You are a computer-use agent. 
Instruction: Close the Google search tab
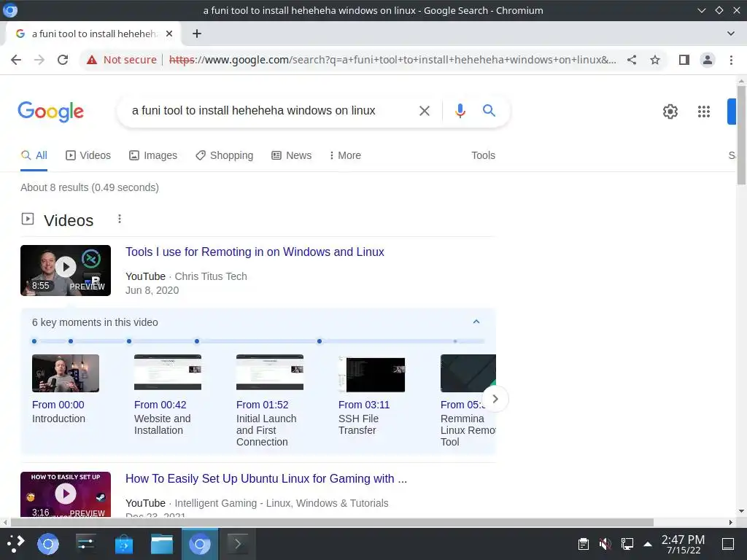tap(169, 34)
